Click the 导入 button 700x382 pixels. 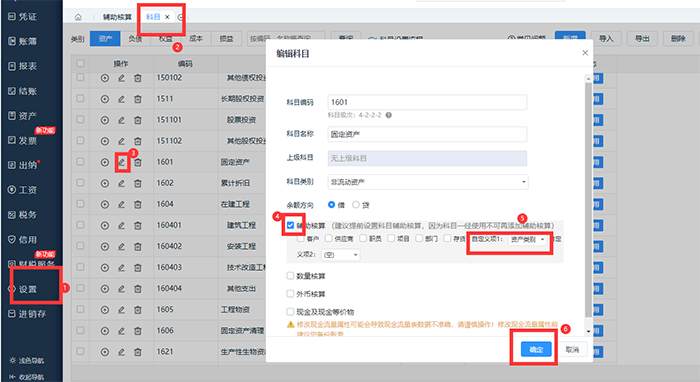point(606,39)
